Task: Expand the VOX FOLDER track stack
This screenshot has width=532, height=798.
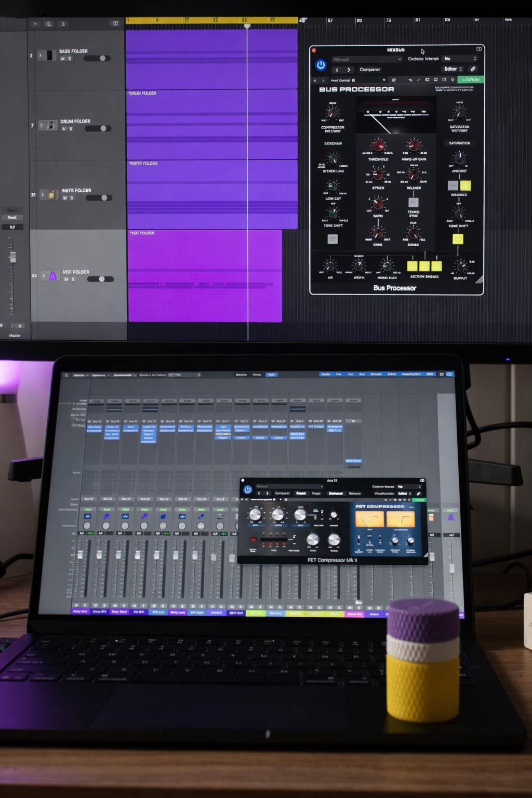Action: tap(44, 276)
